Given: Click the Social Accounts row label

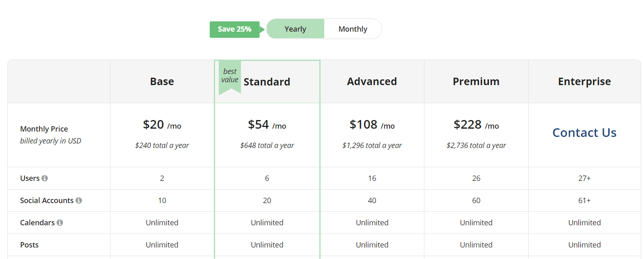Looking at the screenshot, I should coord(46,201).
